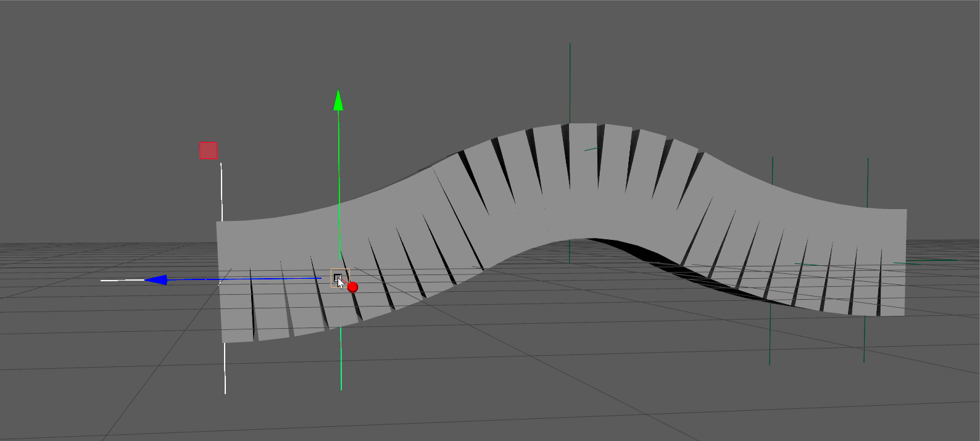Screen dimensions: 980x441
Task: Click the red square handle above the mesh
Action: [209, 150]
